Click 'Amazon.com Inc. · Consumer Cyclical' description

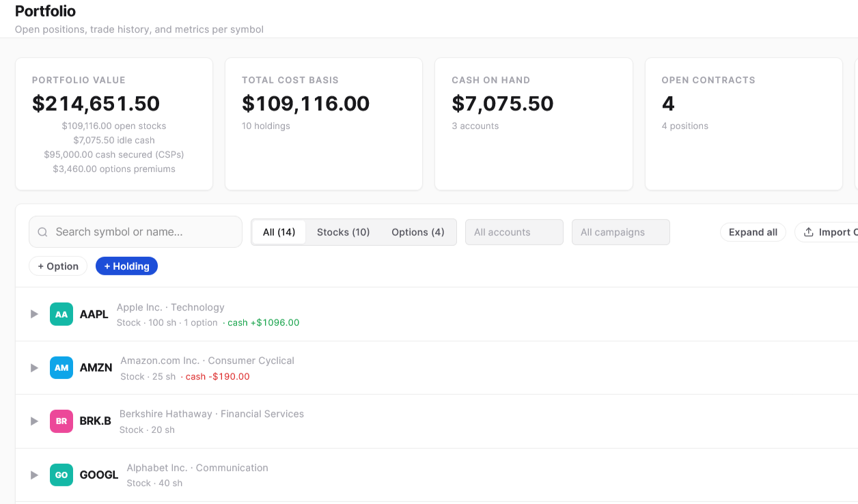208,361
